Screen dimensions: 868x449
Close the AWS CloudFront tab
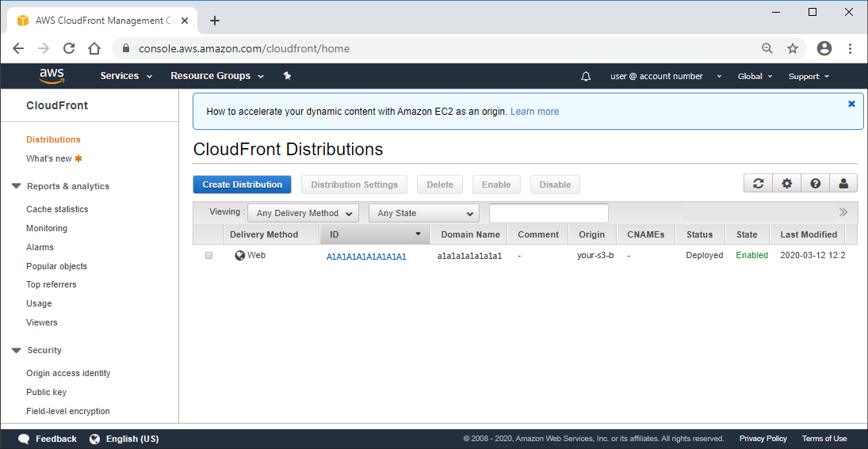tap(185, 21)
